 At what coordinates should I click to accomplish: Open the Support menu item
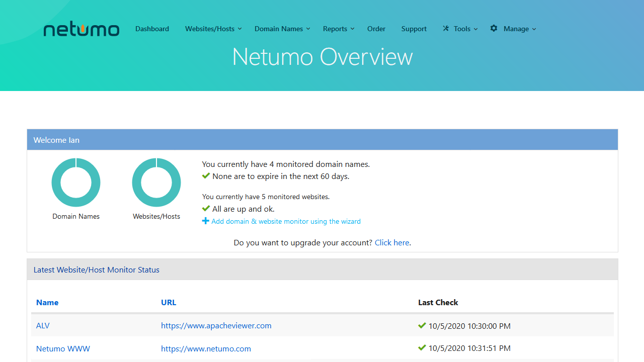pyautogui.click(x=414, y=29)
